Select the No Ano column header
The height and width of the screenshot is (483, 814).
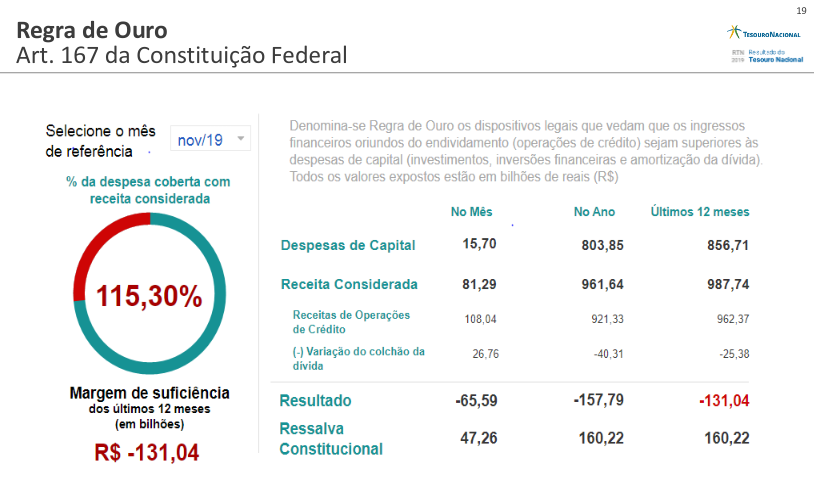[x=594, y=212]
